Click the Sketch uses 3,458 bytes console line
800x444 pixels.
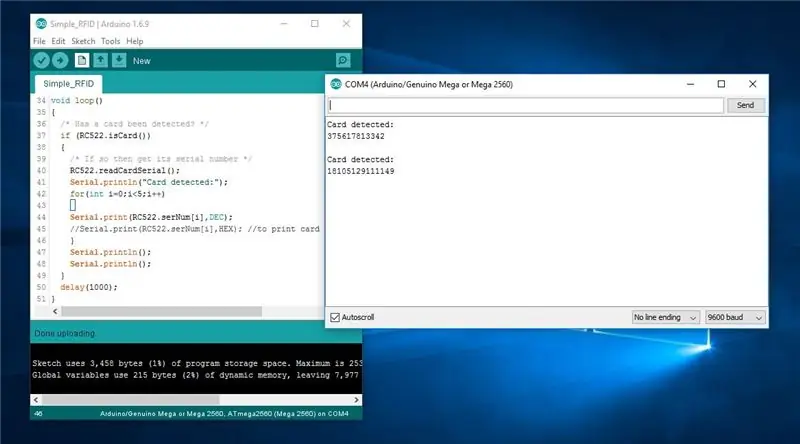coord(197,363)
